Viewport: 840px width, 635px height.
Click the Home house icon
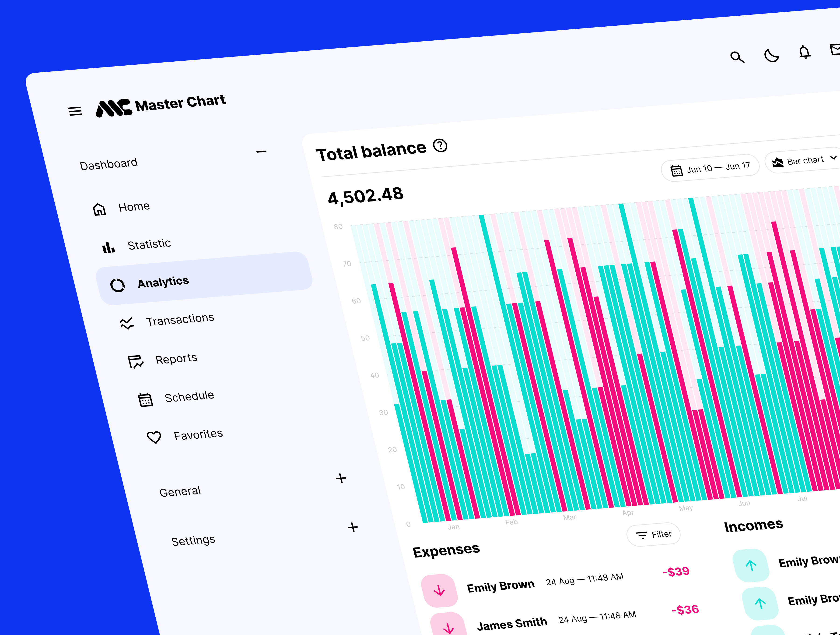point(99,209)
